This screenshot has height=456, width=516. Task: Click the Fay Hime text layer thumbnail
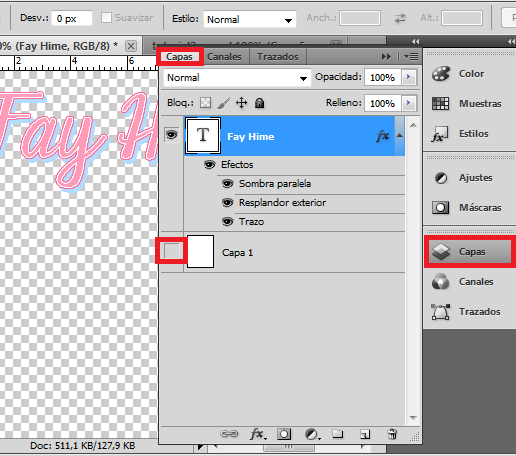(203, 135)
